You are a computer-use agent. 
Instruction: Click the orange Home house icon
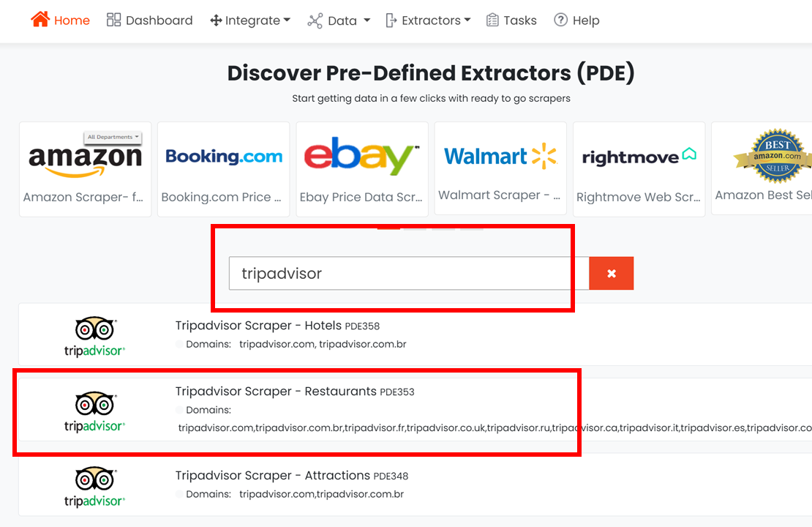point(40,20)
